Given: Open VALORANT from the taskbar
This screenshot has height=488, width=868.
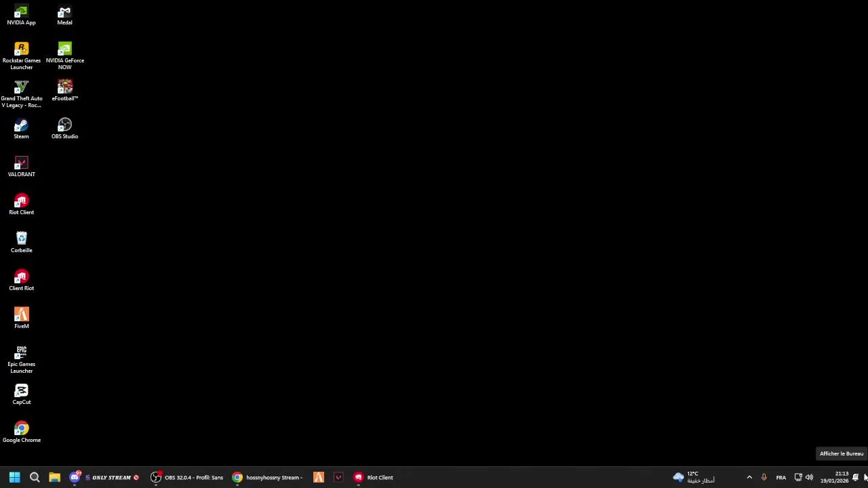Looking at the screenshot, I should click(338, 477).
